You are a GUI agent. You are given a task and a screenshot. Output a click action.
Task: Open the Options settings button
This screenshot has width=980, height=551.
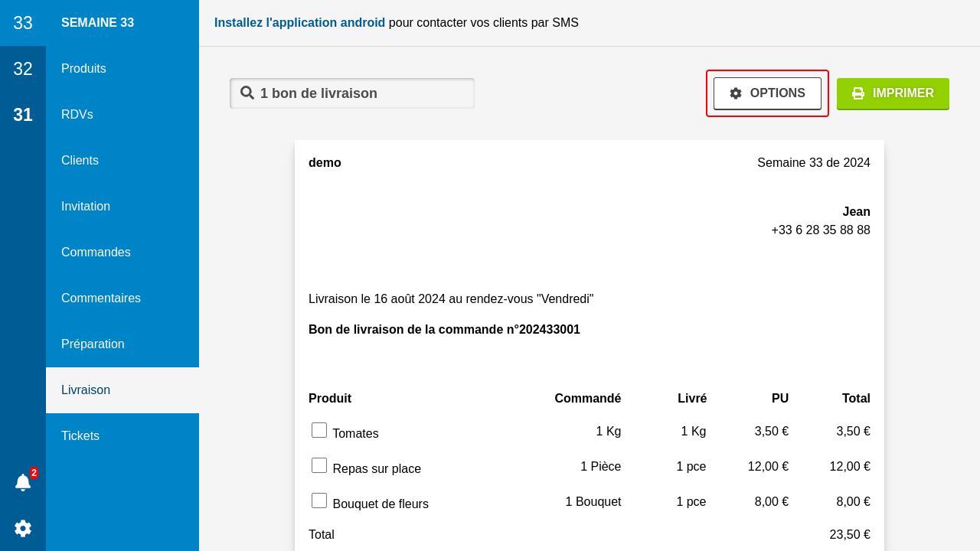click(767, 93)
